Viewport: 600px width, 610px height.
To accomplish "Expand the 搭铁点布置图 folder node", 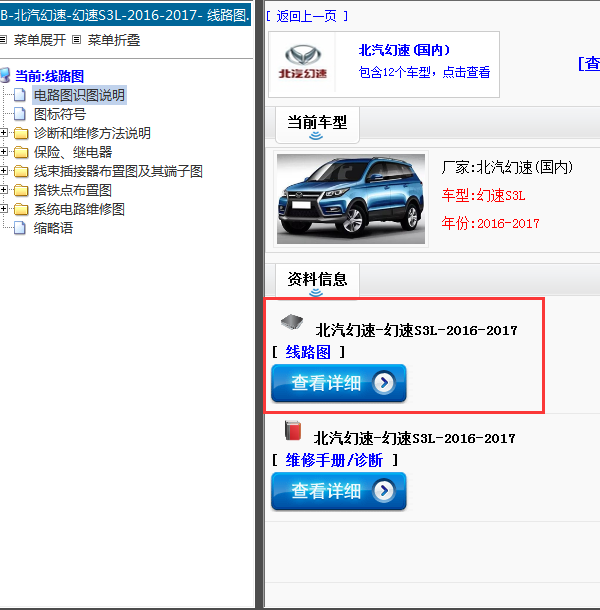I will (4, 190).
